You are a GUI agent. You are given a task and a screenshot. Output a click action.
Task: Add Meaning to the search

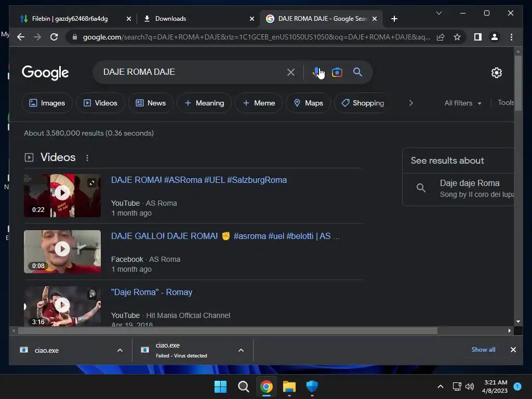204,103
